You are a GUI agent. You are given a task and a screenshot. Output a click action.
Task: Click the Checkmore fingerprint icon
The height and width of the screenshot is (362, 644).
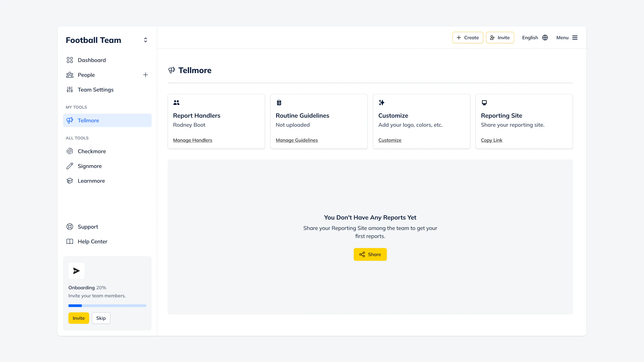point(70,151)
